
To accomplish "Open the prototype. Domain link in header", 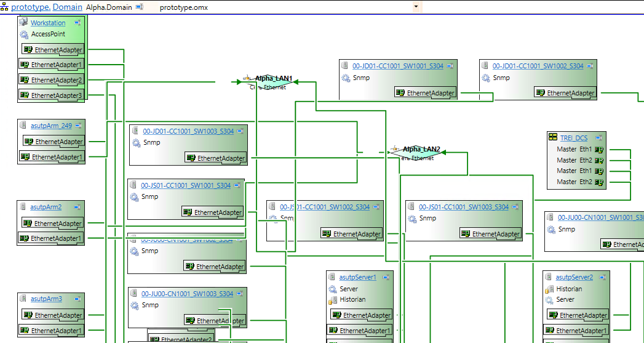I will 47,7.
